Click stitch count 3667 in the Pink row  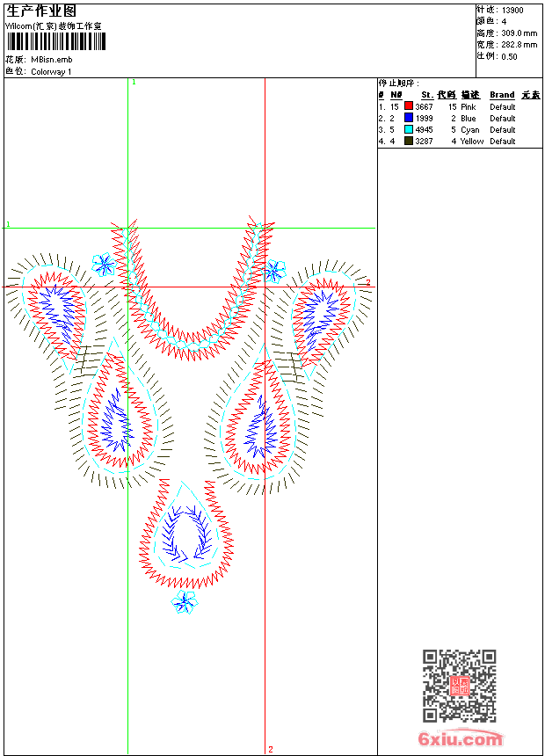point(424,106)
